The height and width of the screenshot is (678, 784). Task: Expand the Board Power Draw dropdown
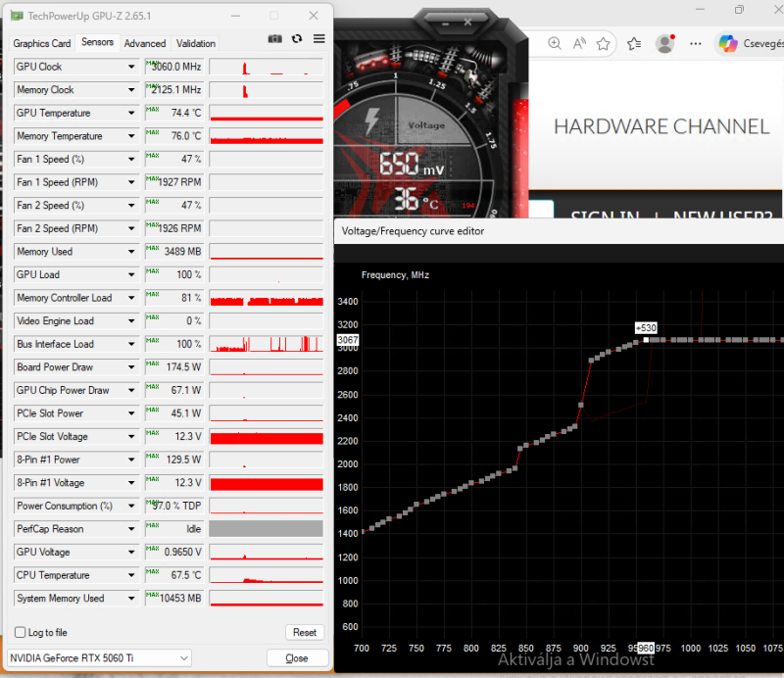pos(131,367)
